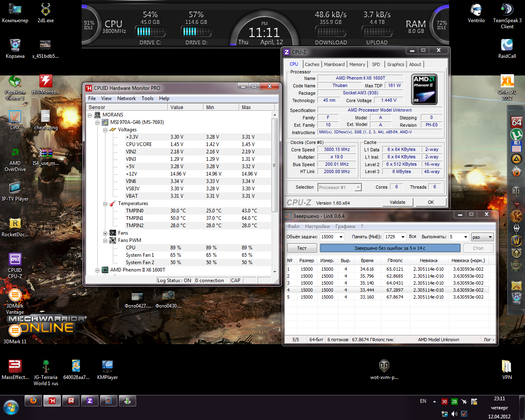525x420 pixels.
Task: Collapse the Fans PWM section
Action: click(x=105, y=240)
